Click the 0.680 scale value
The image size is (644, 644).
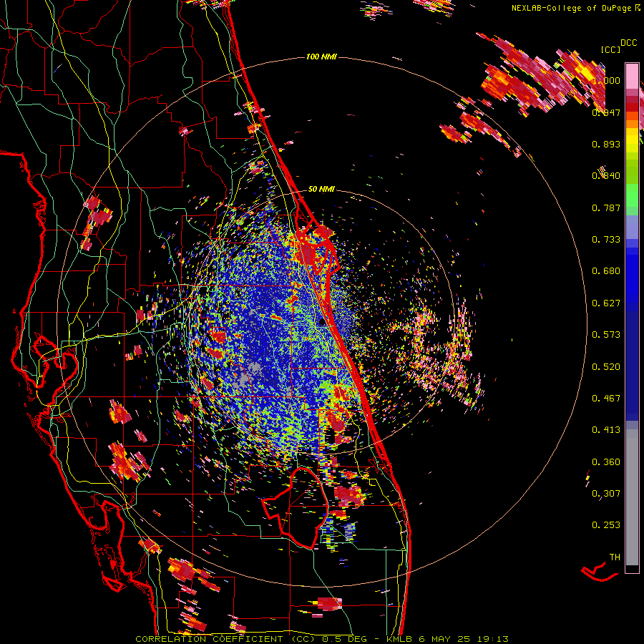[606, 271]
